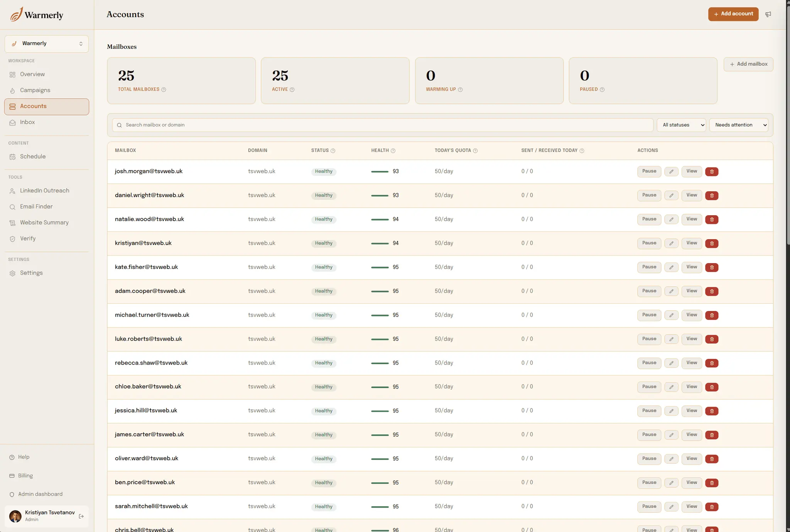Open Billing in the sidebar
Screen dimensions: 790x532
[47, 476]
